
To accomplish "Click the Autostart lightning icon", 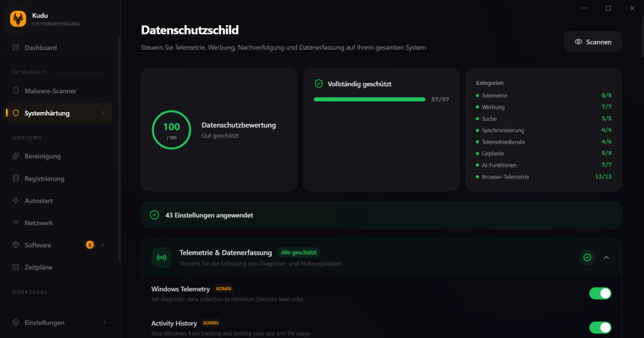I will coord(16,201).
